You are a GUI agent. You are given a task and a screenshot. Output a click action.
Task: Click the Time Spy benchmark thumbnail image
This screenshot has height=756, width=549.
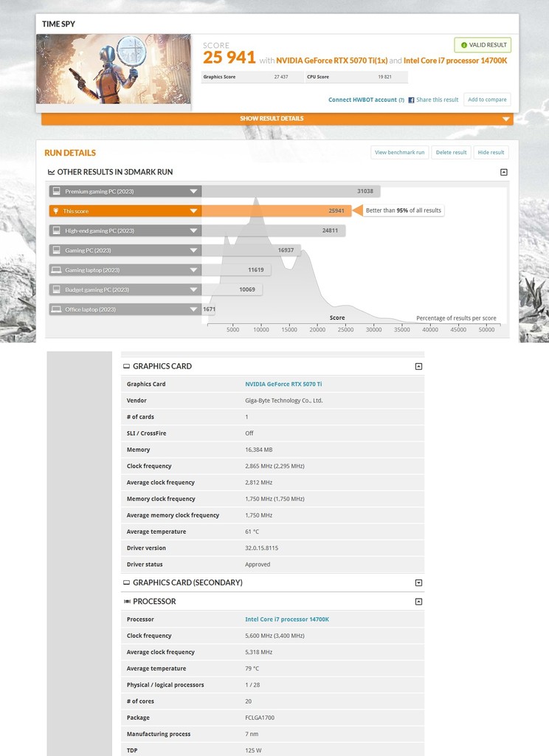click(x=114, y=69)
